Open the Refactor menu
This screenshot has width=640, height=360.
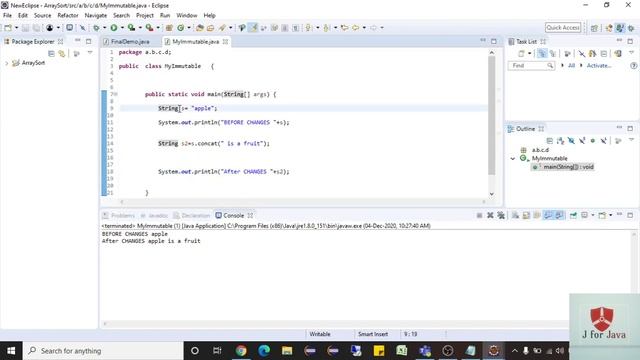68,16
